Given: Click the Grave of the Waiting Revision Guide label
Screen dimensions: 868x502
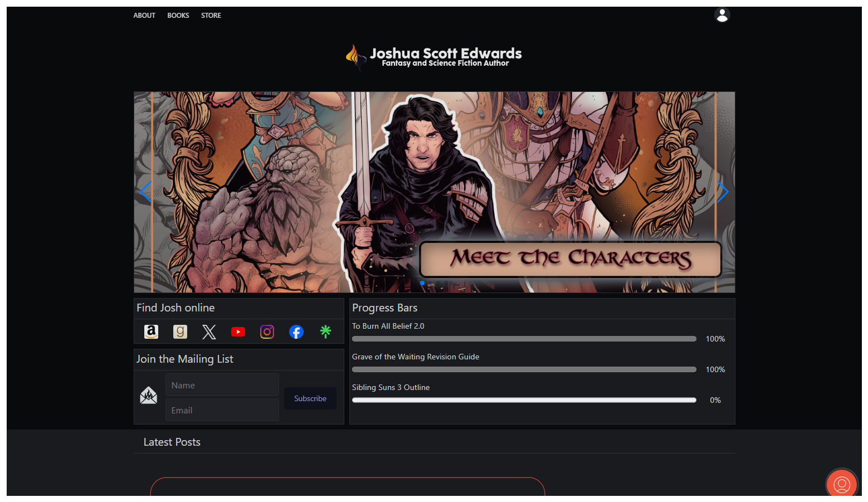Looking at the screenshot, I should point(416,357).
